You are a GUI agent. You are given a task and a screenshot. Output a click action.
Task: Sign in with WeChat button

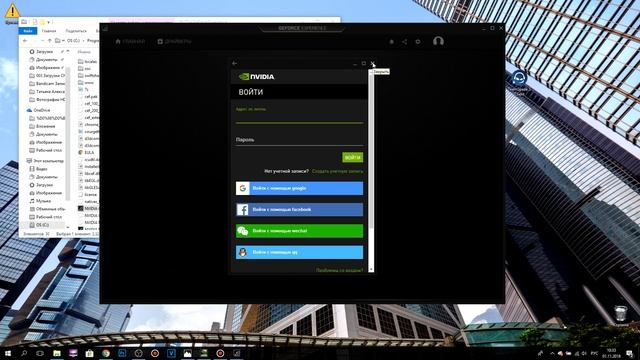coord(299,231)
